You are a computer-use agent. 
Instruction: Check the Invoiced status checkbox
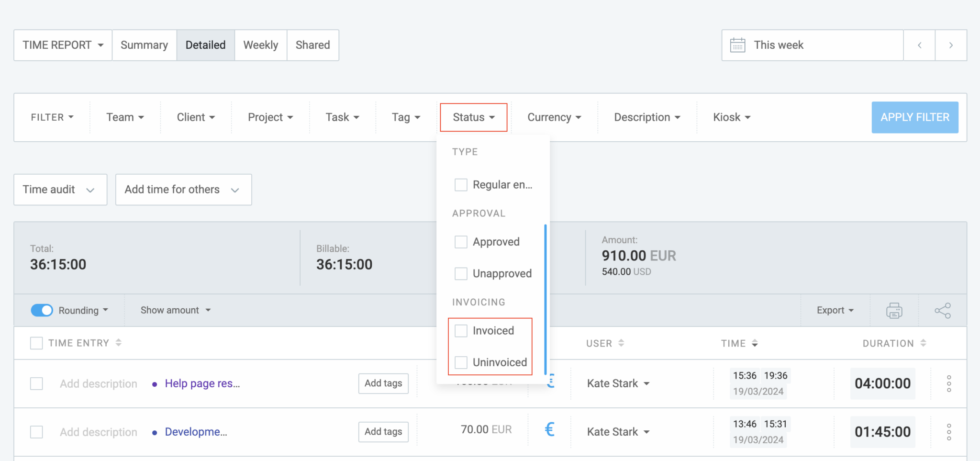tap(460, 330)
